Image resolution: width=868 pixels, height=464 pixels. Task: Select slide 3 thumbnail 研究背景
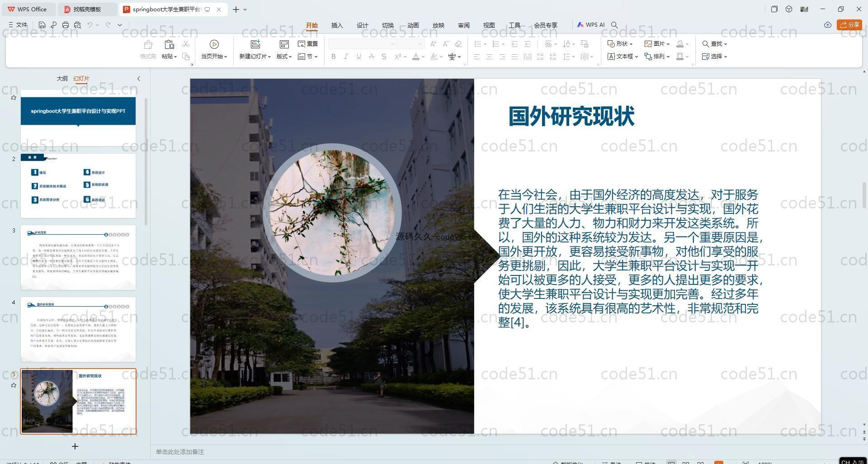coord(78,258)
